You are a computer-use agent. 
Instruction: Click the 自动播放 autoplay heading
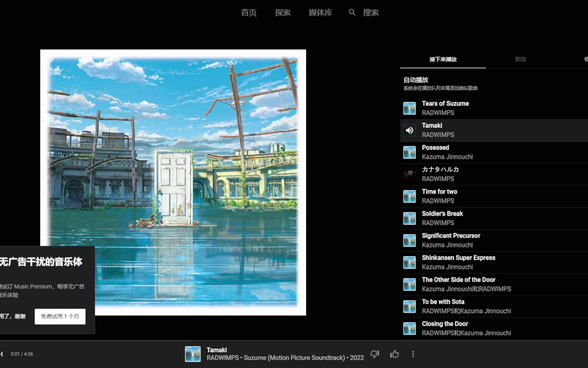[416, 80]
